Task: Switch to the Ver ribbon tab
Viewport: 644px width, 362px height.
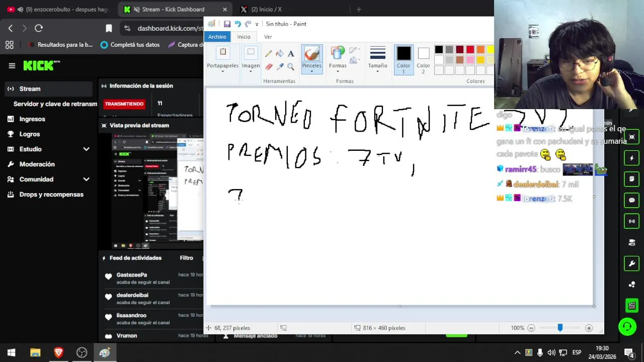Action: click(268, 37)
